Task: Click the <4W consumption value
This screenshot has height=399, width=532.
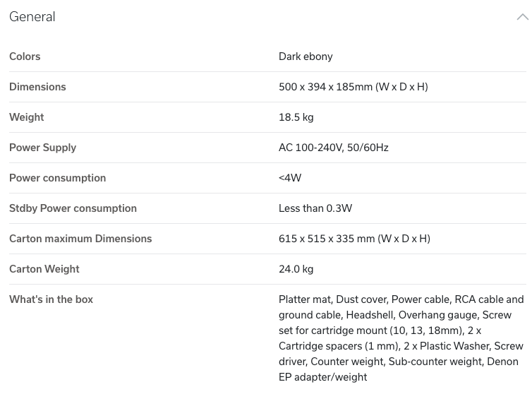Action: point(290,177)
